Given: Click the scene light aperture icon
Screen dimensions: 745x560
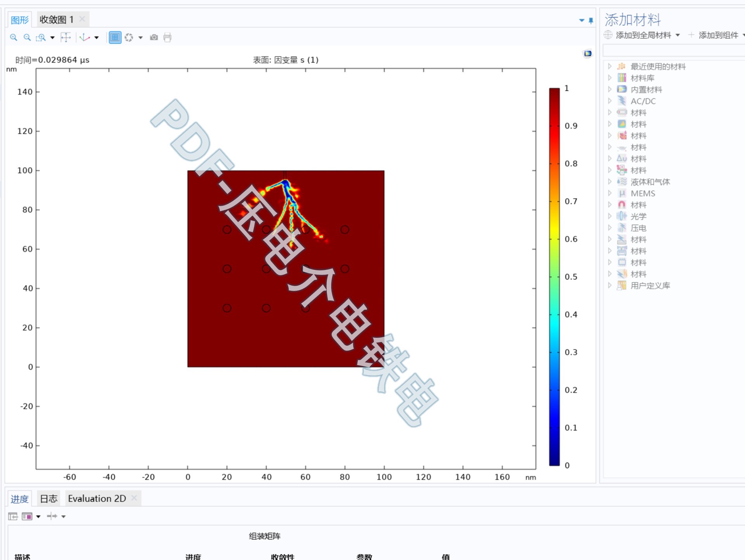Looking at the screenshot, I should pos(129,38).
